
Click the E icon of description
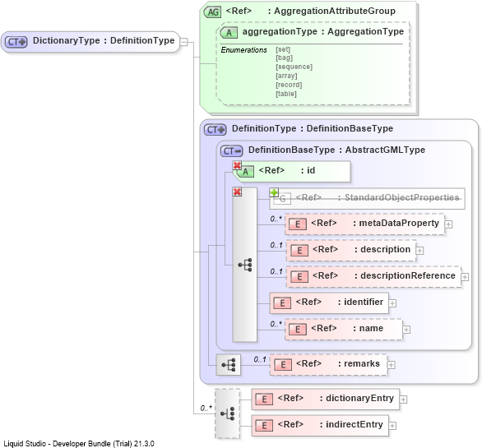coord(299,251)
